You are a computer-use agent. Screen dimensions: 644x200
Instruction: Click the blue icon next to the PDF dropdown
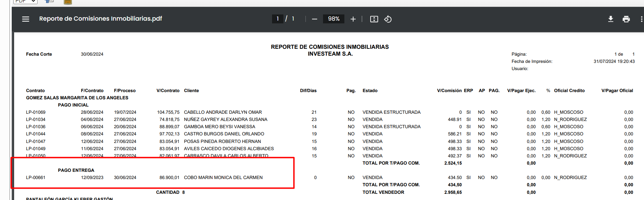click(x=49, y=1)
